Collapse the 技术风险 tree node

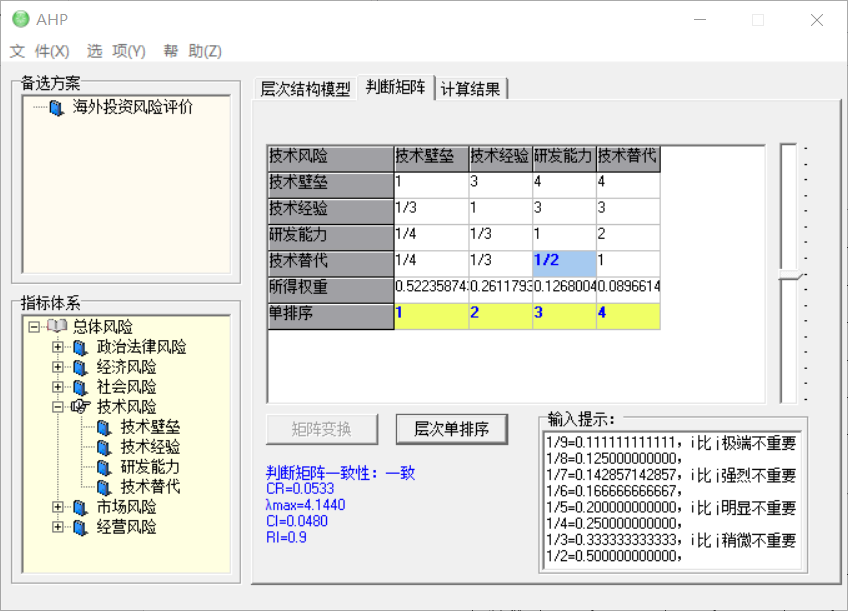pos(58,407)
